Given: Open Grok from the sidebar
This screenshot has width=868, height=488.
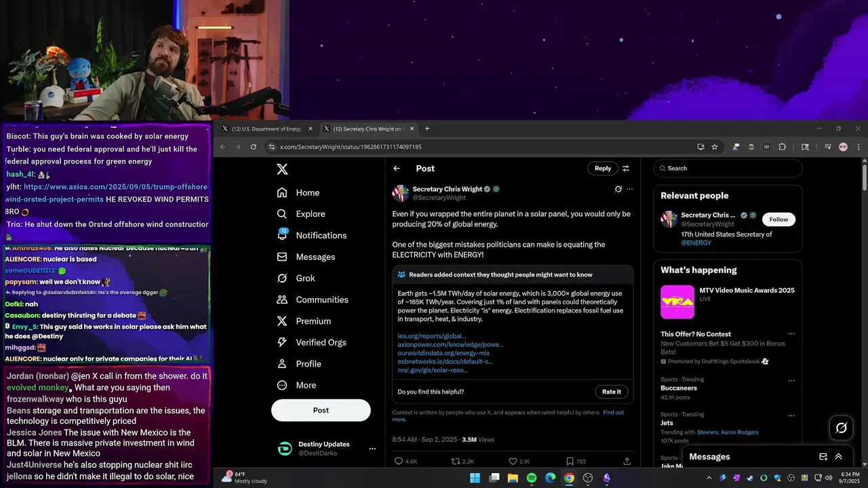Looking at the screenshot, I should 296,278.
